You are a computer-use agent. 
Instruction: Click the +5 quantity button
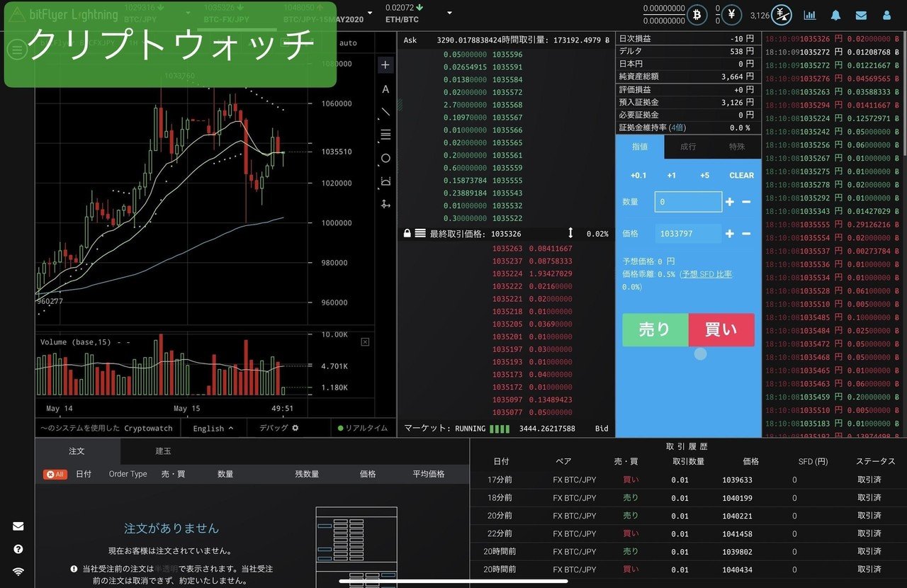(x=704, y=175)
